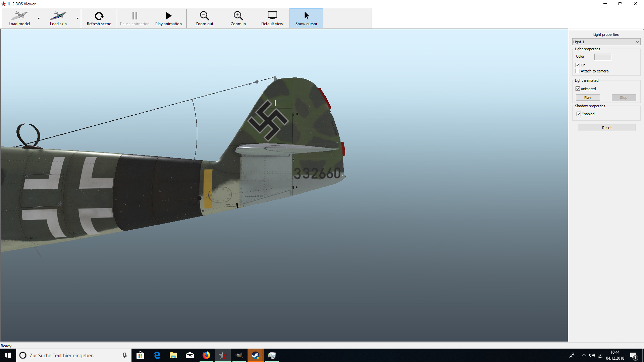Open Microsoft Store from the taskbar

(140, 355)
